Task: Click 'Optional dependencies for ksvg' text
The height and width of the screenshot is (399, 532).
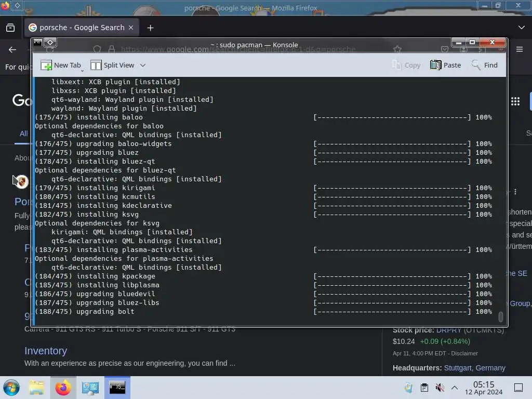Action: [97, 223]
